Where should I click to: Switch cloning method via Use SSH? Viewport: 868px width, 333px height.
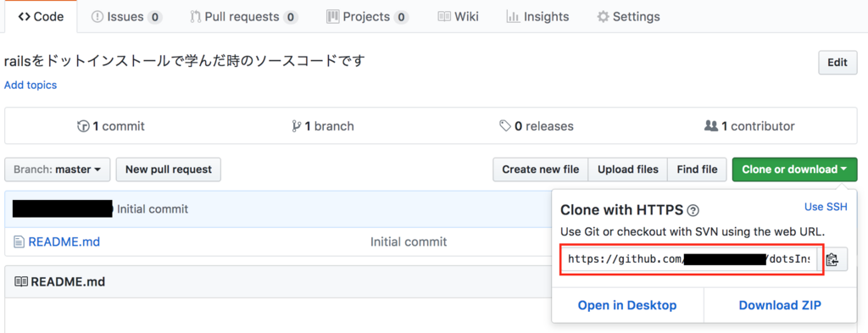tap(826, 207)
